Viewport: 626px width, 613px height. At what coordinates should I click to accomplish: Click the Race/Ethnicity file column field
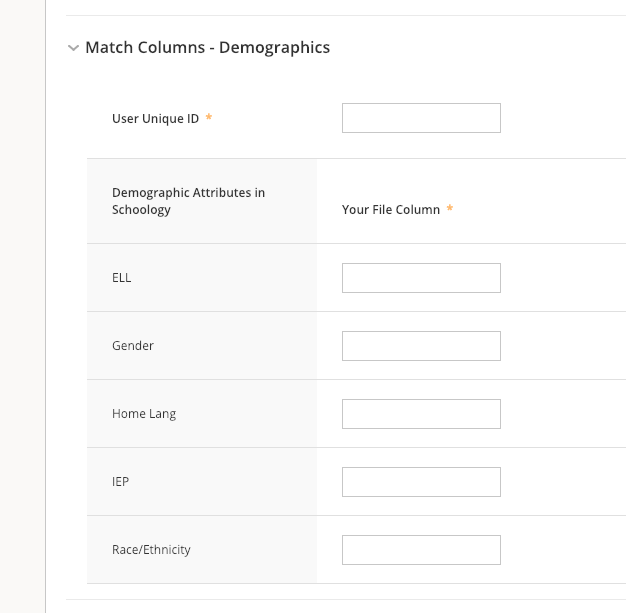point(421,550)
